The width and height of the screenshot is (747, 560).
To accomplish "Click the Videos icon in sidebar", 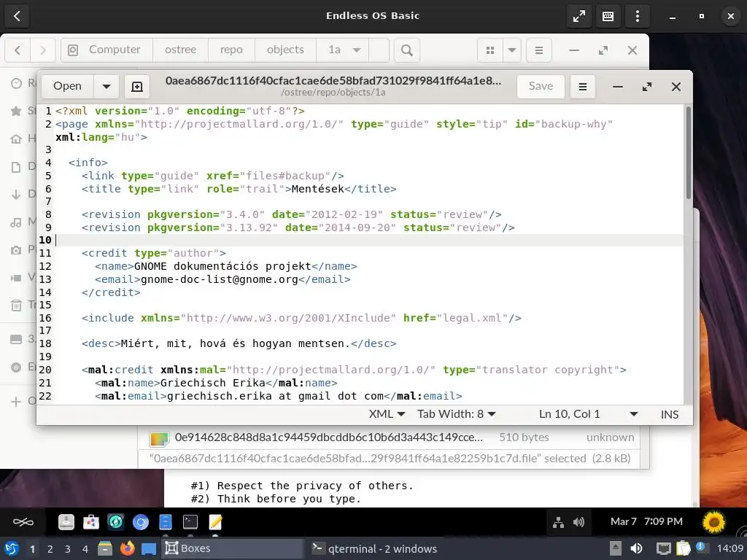I will pos(16,278).
